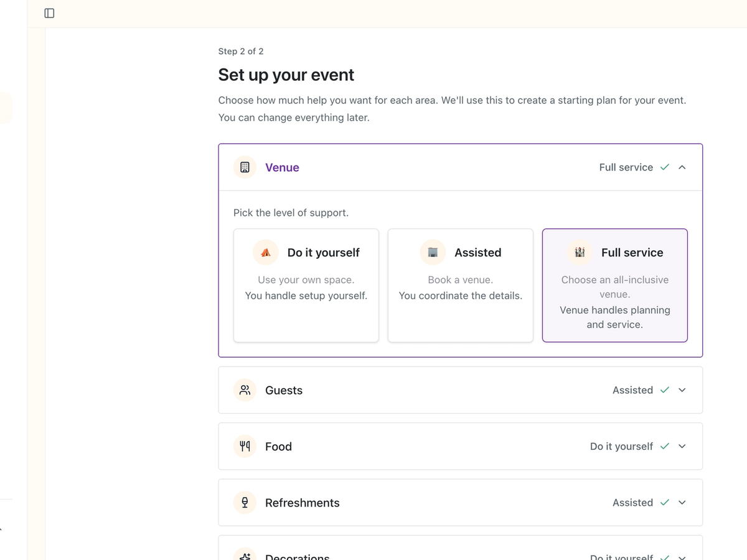The image size is (747, 560).
Task: Click the Decorations section title
Action: [x=298, y=556]
